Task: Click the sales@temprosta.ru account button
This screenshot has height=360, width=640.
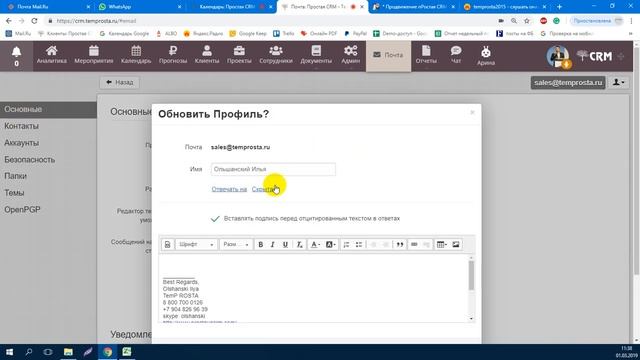Action: [568, 82]
